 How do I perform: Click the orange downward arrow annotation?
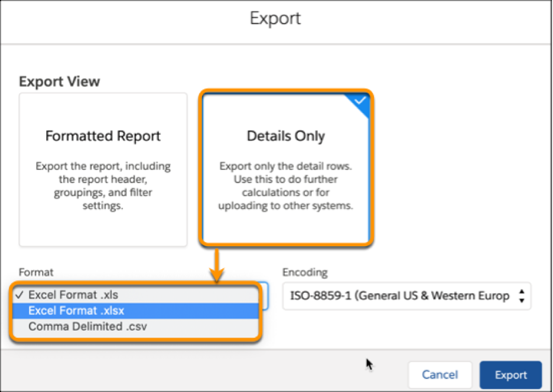217,266
